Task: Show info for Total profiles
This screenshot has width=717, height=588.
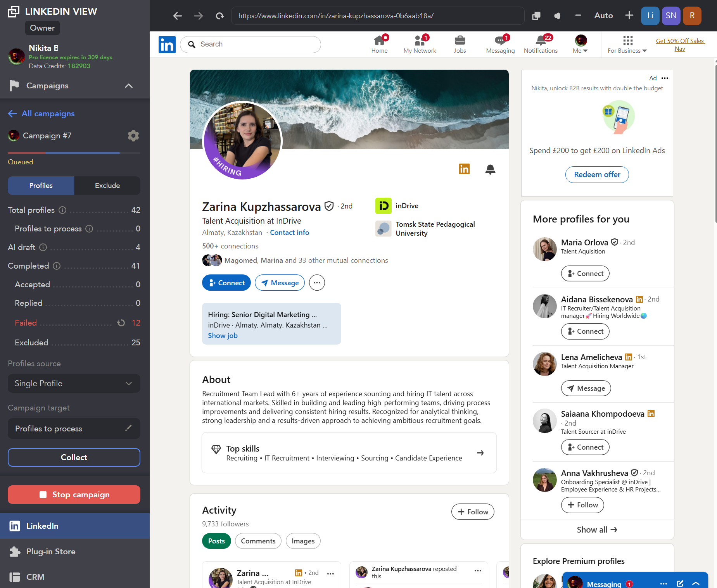Action: [x=62, y=210]
